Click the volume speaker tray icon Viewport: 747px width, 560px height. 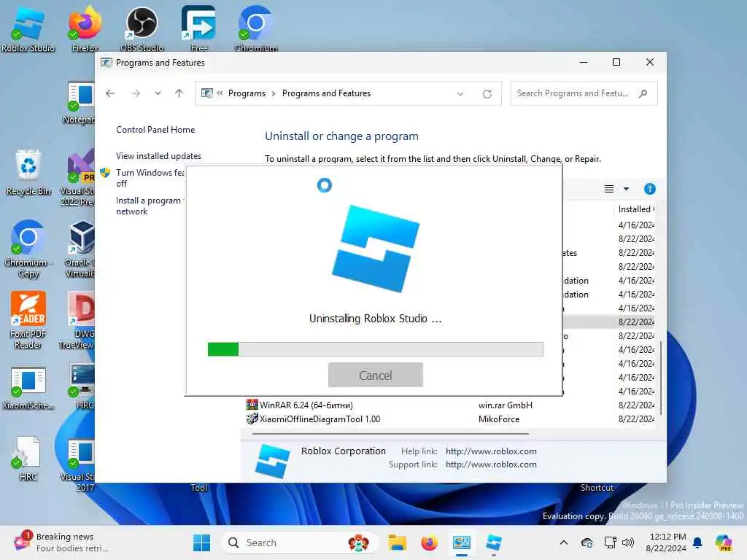(x=628, y=542)
